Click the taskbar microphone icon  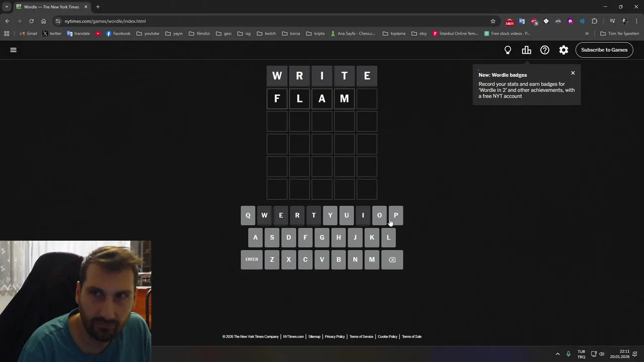coord(569,354)
